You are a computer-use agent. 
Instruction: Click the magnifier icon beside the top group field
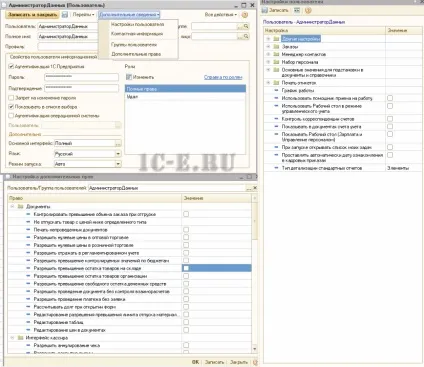(x=246, y=26)
